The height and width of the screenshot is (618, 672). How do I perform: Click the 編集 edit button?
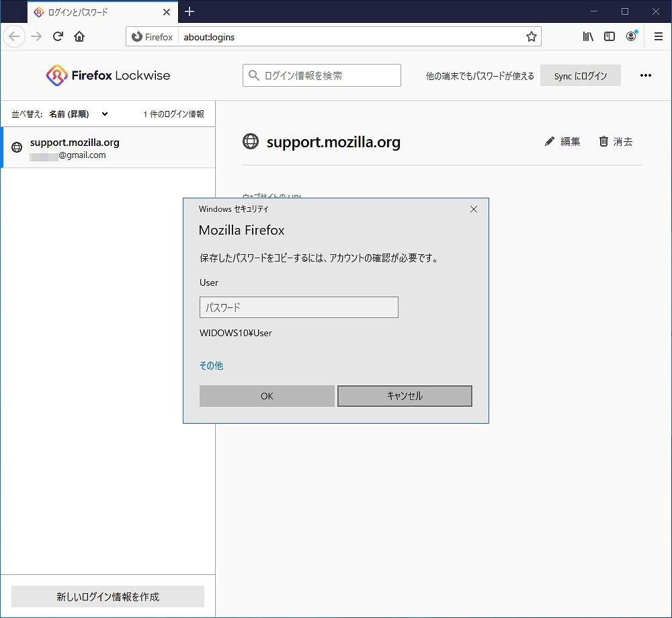tap(562, 141)
